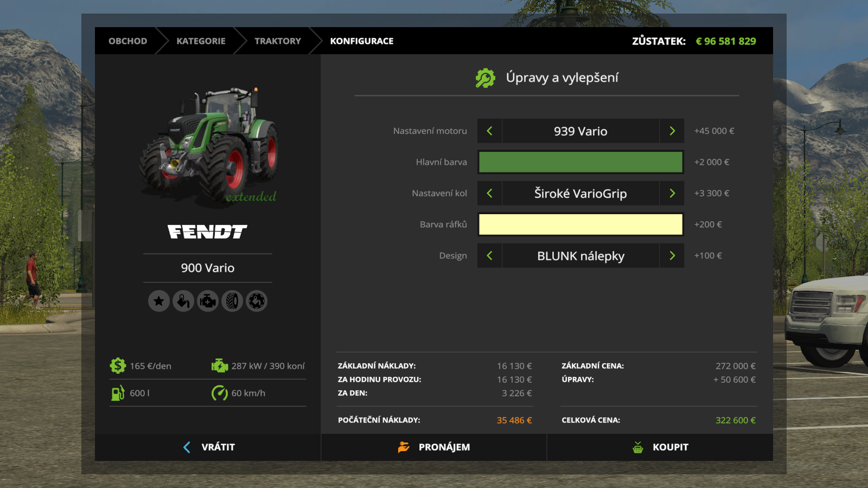Go to the TRAKTORY breadcrumb
868x488 pixels.
(278, 41)
